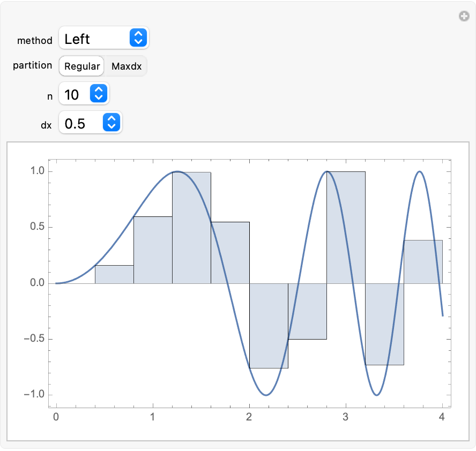Click the y-axis tick label −1.0
Image resolution: width=476 pixels, height=451 pixels.
pyautogui.click(x=35, y=395)
